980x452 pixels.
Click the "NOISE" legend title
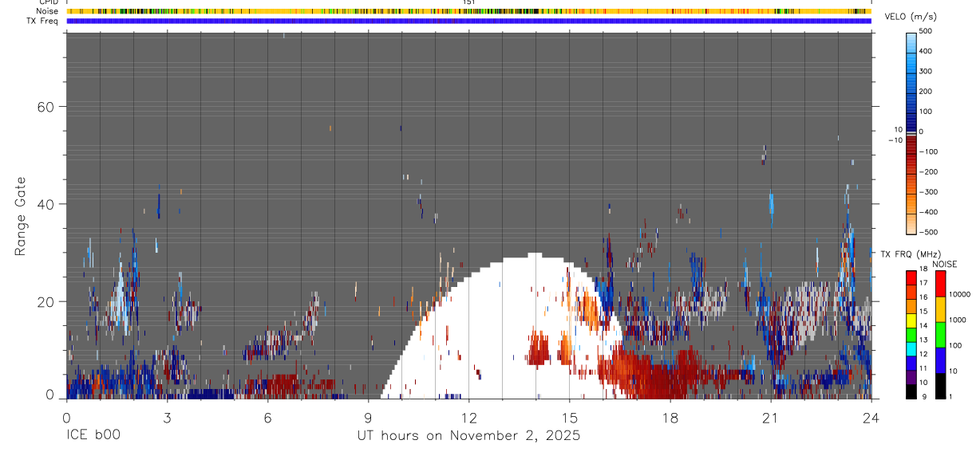pos(944,264)
